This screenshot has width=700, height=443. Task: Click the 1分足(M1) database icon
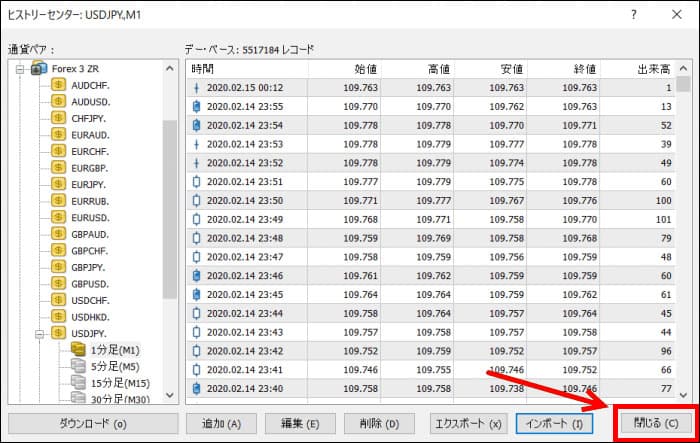78,349
